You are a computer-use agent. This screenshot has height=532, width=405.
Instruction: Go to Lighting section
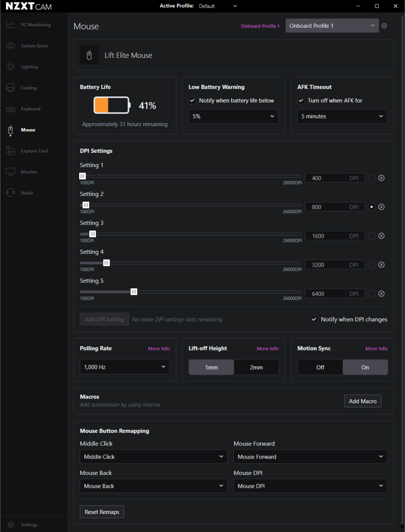(x=29, y=67)
